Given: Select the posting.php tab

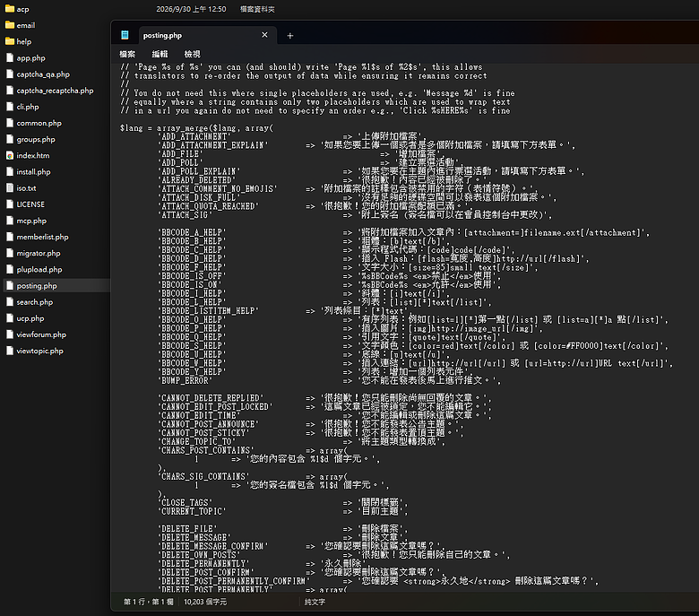Looking at the screenshot, I should [x=207, y=35].
